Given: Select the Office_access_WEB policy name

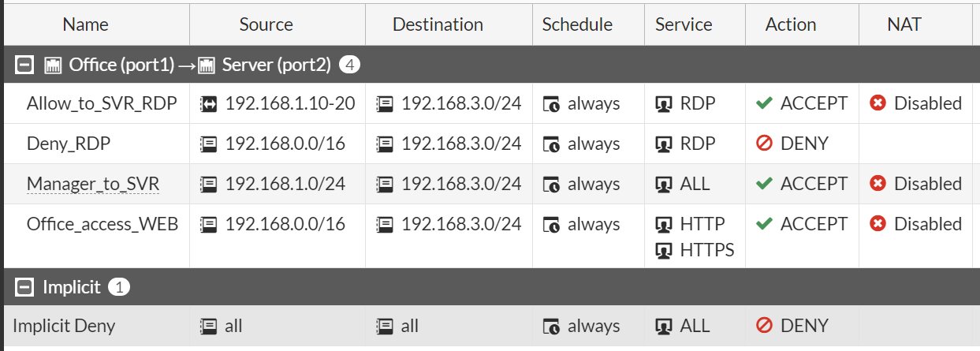Looking at the screenshot, I should pos(102,224).
